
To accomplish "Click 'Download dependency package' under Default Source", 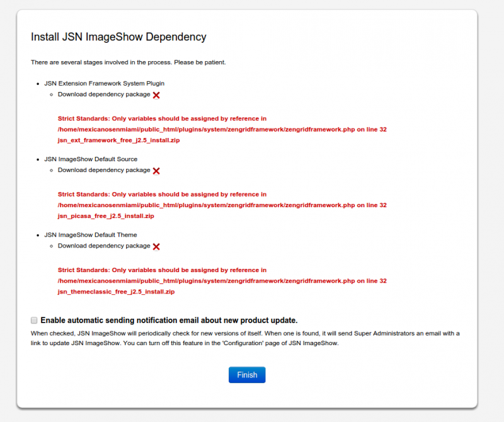I will [x=104, y=170].
